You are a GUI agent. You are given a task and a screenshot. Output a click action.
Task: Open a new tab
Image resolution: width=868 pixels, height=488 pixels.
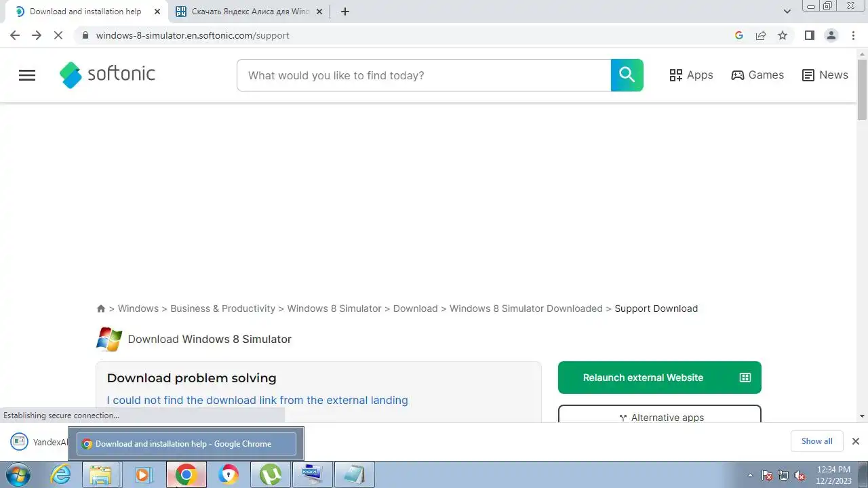[x=344, y=12]
